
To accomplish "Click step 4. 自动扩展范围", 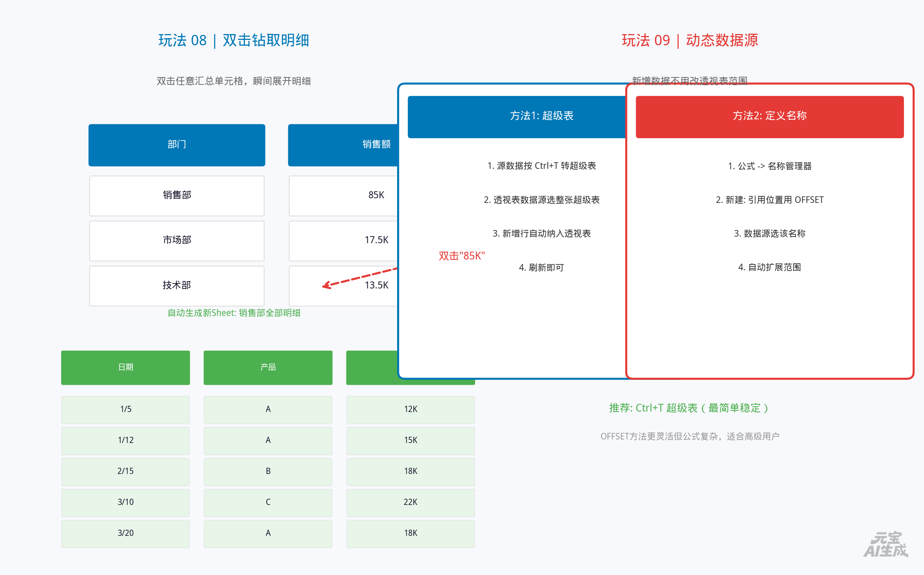I will [x=770, y=267].
